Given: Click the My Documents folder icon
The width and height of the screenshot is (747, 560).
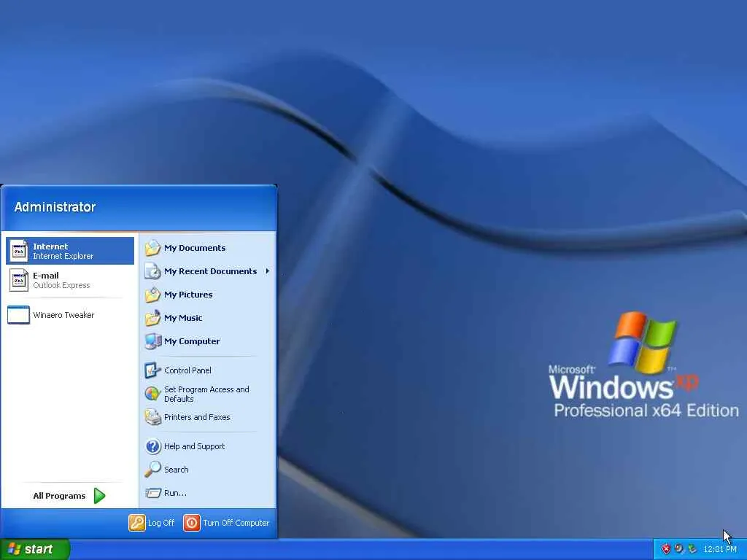Looking at the screenshot, I should (x=153, y=248).
